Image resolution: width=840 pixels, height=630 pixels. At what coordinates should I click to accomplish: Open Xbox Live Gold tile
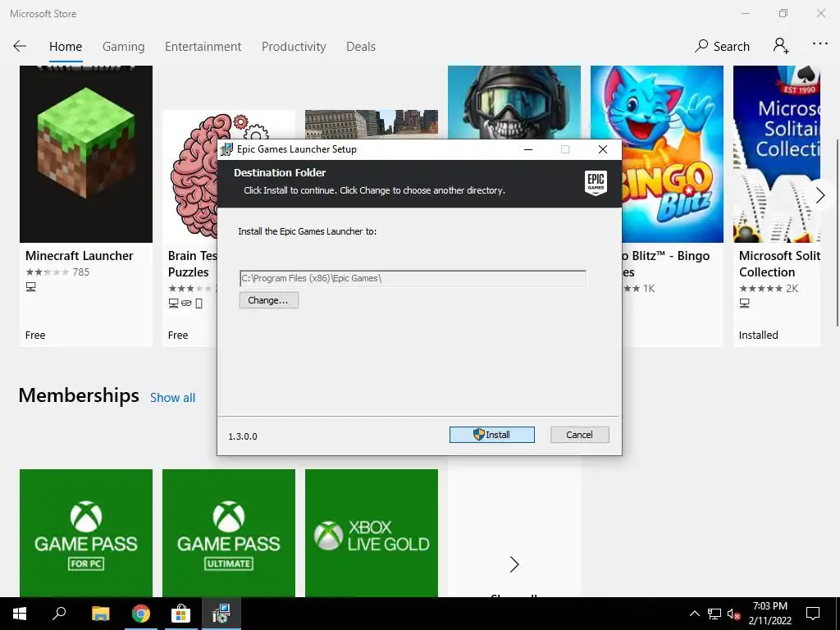pyautogui.click(x=372, y=533)
